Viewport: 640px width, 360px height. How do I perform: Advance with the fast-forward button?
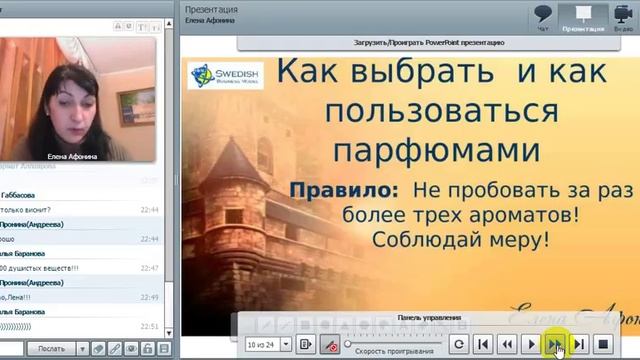click(x=555, y=344)
